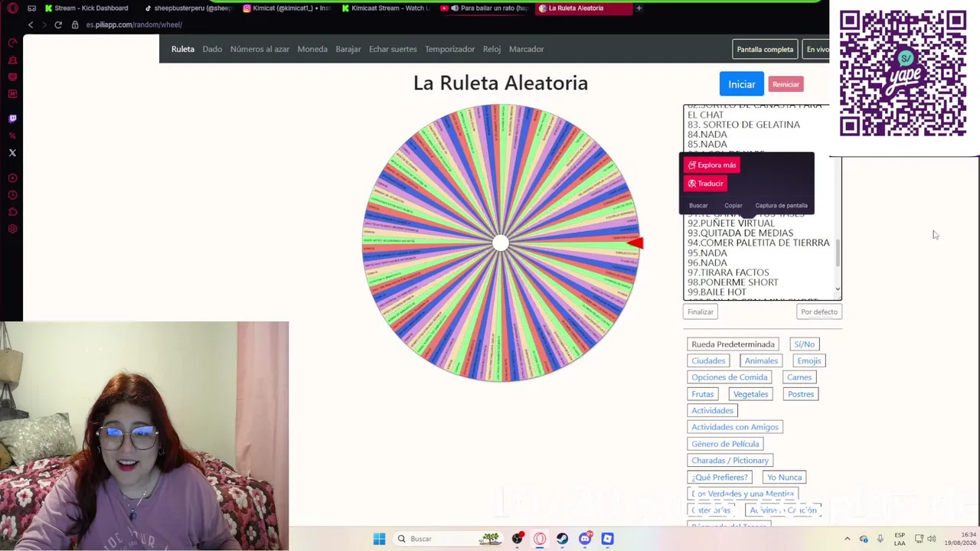980x551 pixels.
Task: Open the M-labeled sidebar icon
Action: click(x=12, y=93)
